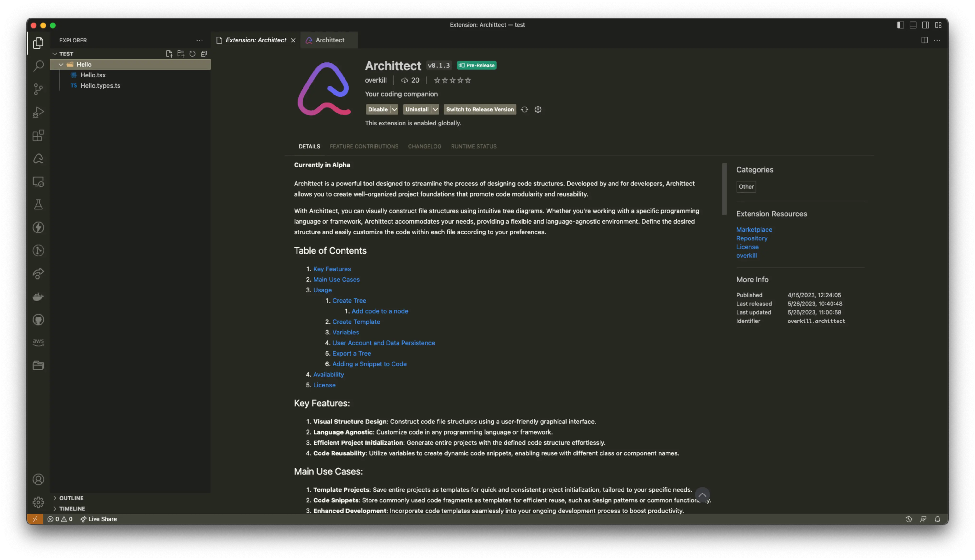Open the AWS toolkit view

point(38,342)
